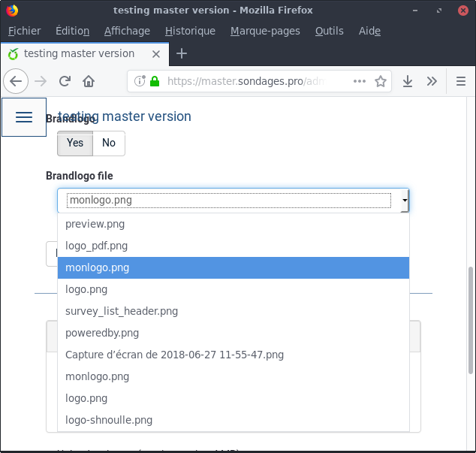Viewport: 476px width, 453px height.
Task: Bookmark this page with the star icon
Action: tap(381, 81)
